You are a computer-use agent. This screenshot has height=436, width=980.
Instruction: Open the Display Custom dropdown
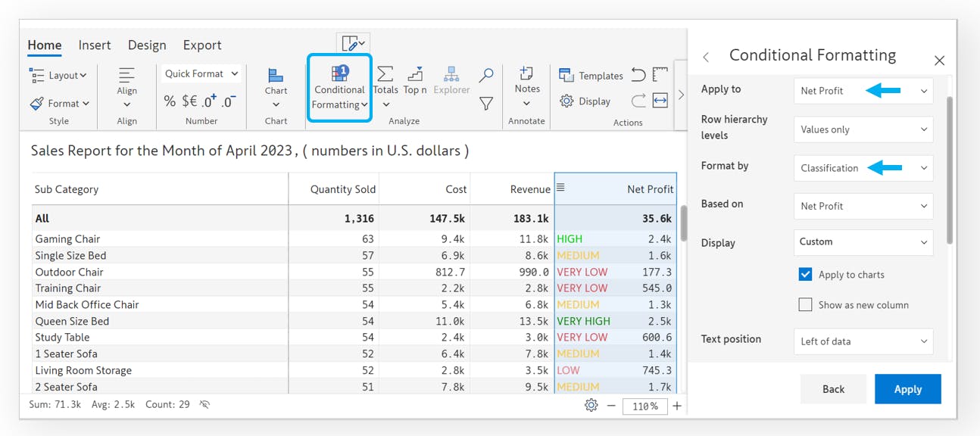863,242
